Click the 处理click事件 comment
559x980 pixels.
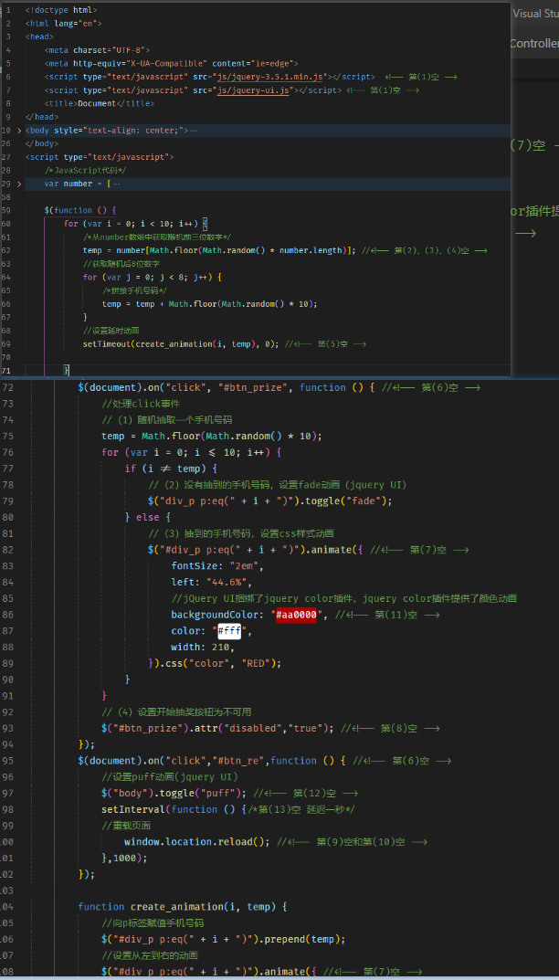(x=140, y=404)
